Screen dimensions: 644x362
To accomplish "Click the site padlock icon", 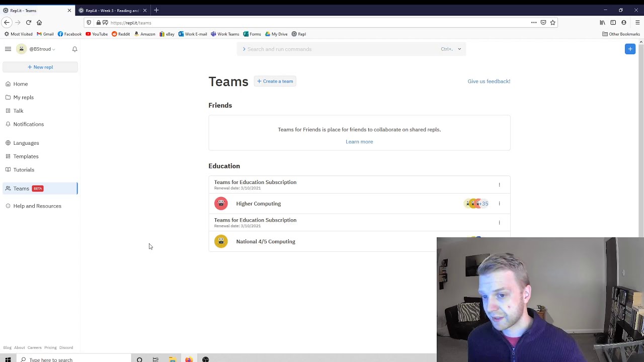I will [x=98, y=23].
